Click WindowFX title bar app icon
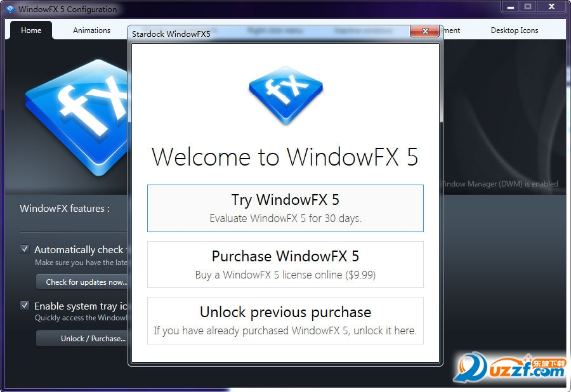Image resolution: width=571 pixels, height=392 pixels. point(10,9)
